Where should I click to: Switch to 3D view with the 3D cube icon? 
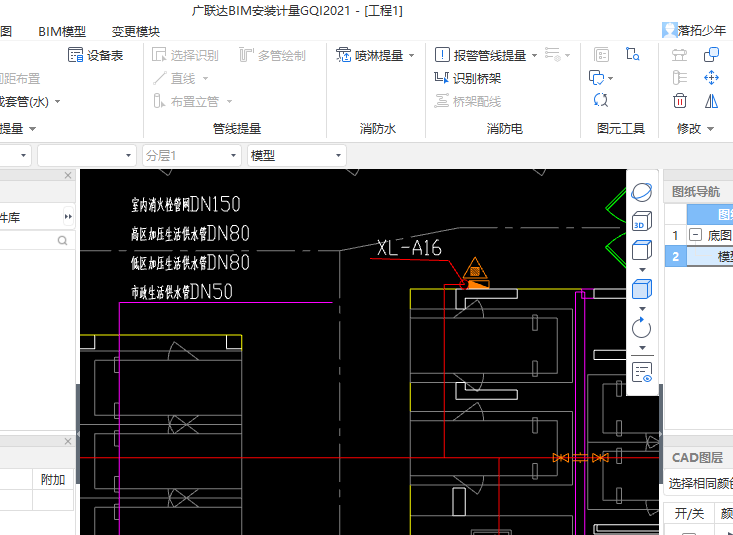click(x=641, y=221)
